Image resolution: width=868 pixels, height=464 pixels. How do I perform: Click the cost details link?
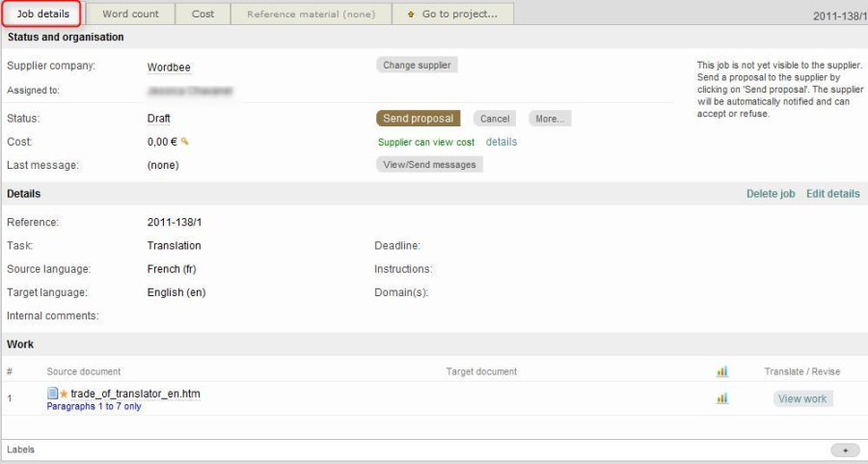(502, 142)
